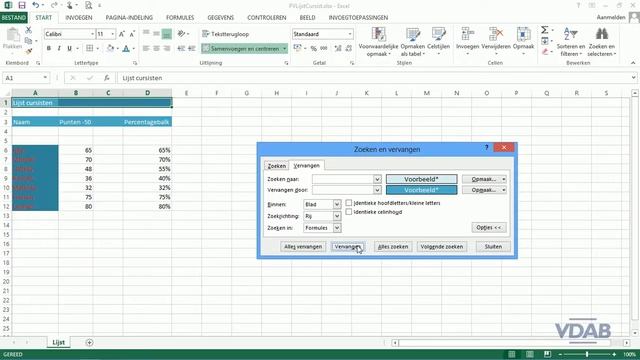The width and height of the screenshot is (640, 360).
Task: Underline the selected text
Action: tap(69, 49)
